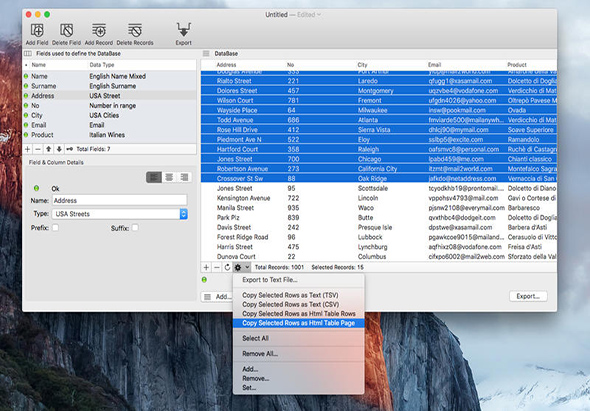Select the Email field row
The width and height of the screenshot is (590, 411).
point(109,125)
